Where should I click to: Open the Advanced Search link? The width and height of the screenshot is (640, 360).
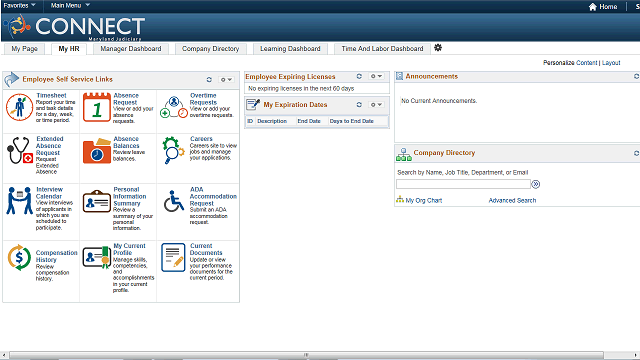coord(512,200)
